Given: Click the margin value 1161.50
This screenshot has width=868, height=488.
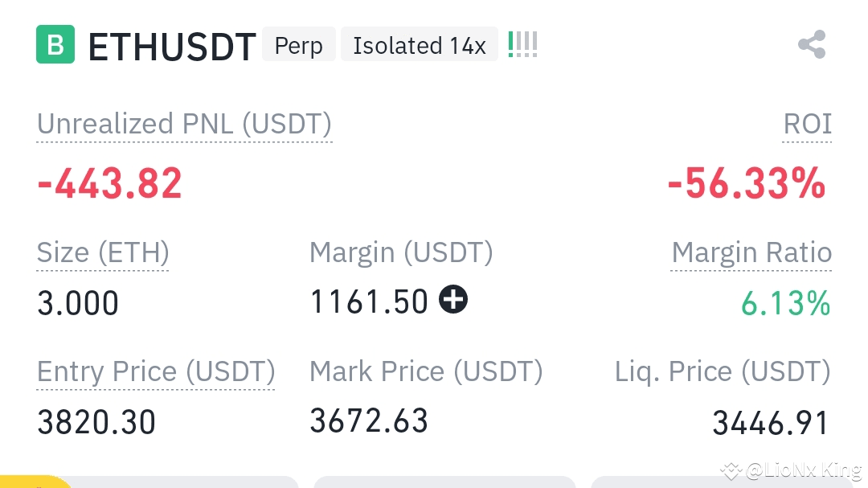Looking at the screenshot, I should tap(369, 302).
